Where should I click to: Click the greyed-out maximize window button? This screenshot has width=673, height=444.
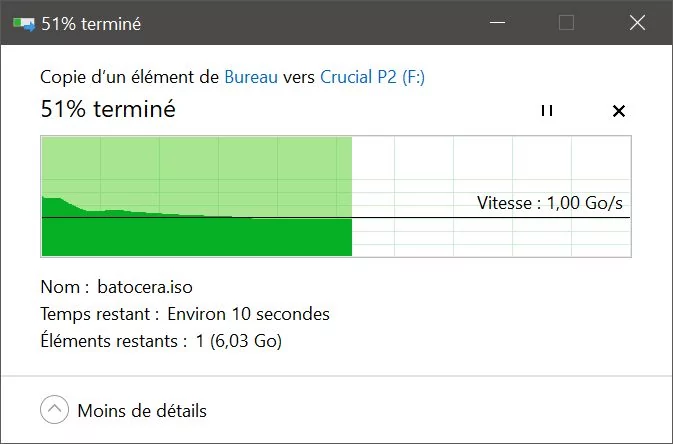coord(566,22)
